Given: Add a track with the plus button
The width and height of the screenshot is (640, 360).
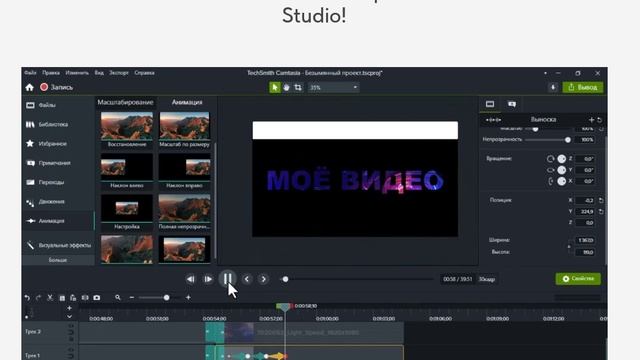Looking at the screenshot, I should (x=69, y=308).
